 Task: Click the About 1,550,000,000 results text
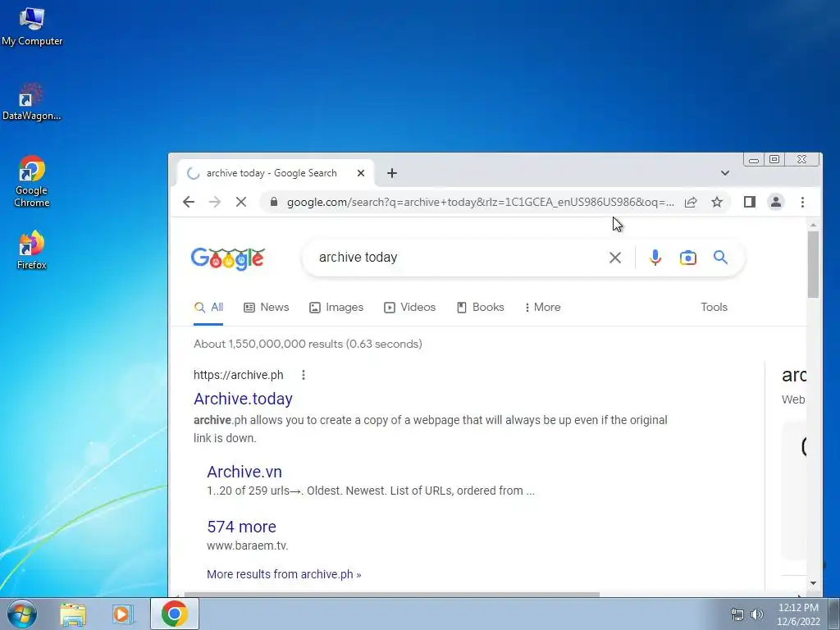(x=308, y=344)
